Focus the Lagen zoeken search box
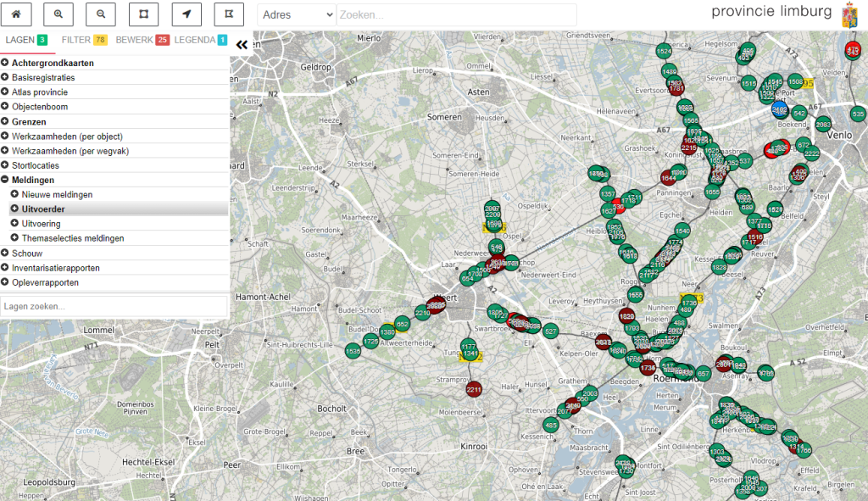 (114, 306)
